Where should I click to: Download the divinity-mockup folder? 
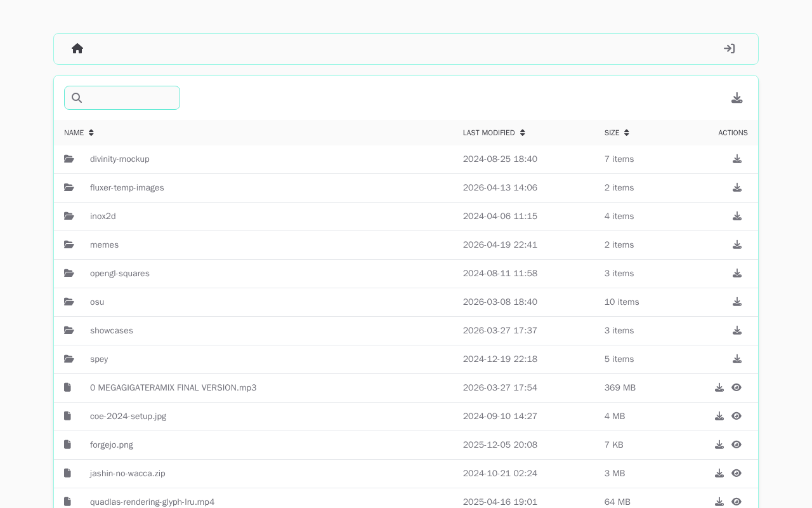click(x=737, y=159)
